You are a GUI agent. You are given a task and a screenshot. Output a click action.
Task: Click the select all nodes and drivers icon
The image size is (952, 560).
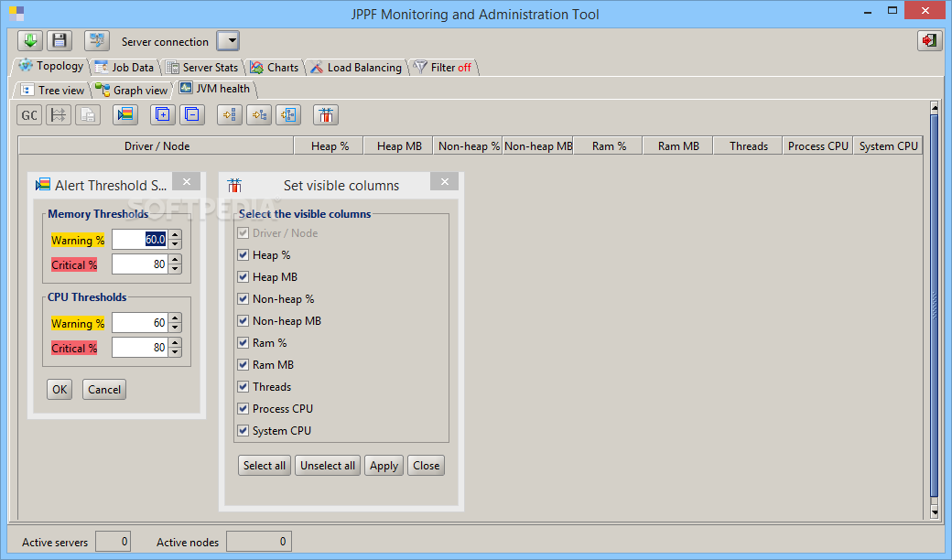288,114
